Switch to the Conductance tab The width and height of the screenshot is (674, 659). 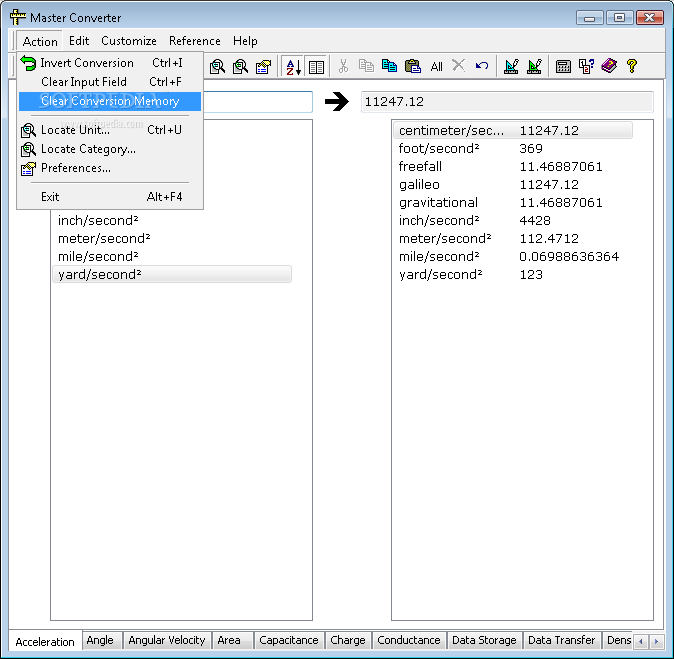click(409, 640)
